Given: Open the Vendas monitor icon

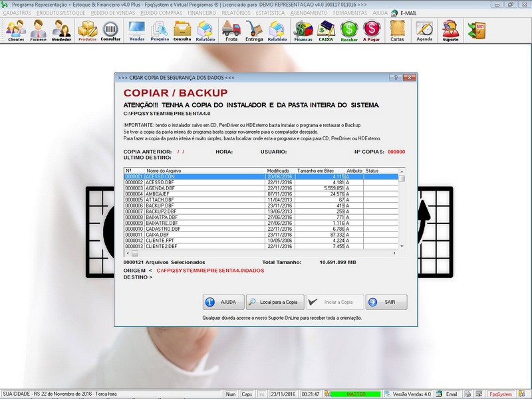Looking at the screenshot, I should 137,31.
